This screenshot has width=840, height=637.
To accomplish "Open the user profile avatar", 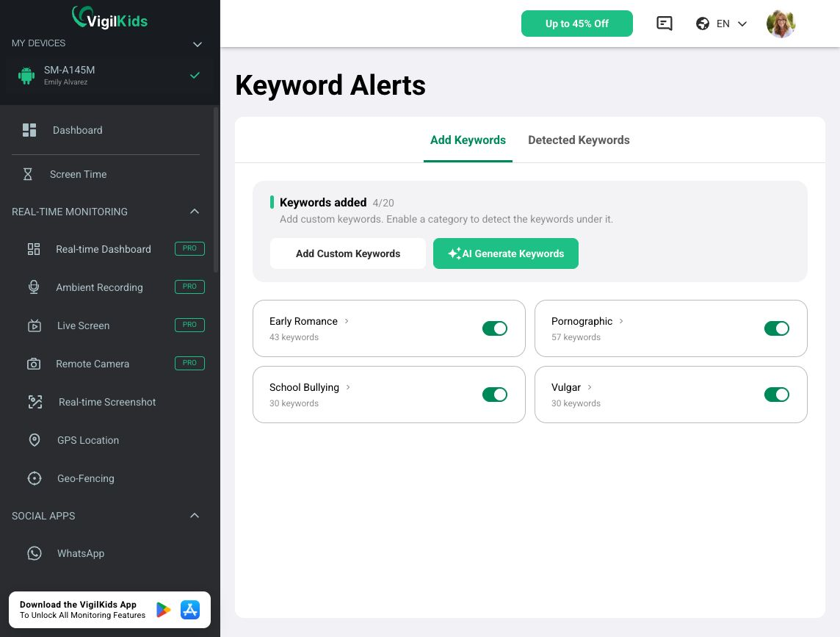I will (781, 24).
